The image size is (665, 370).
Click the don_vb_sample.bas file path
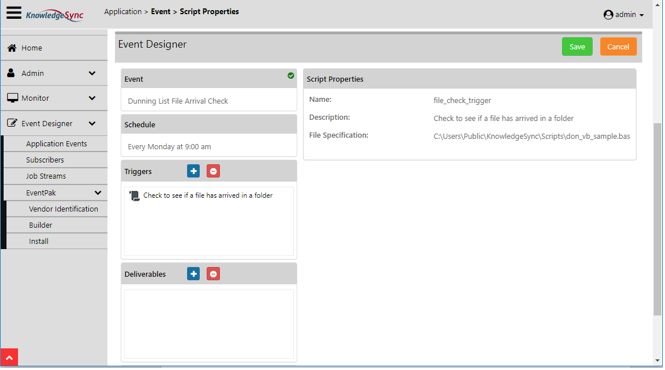[531, 136]
